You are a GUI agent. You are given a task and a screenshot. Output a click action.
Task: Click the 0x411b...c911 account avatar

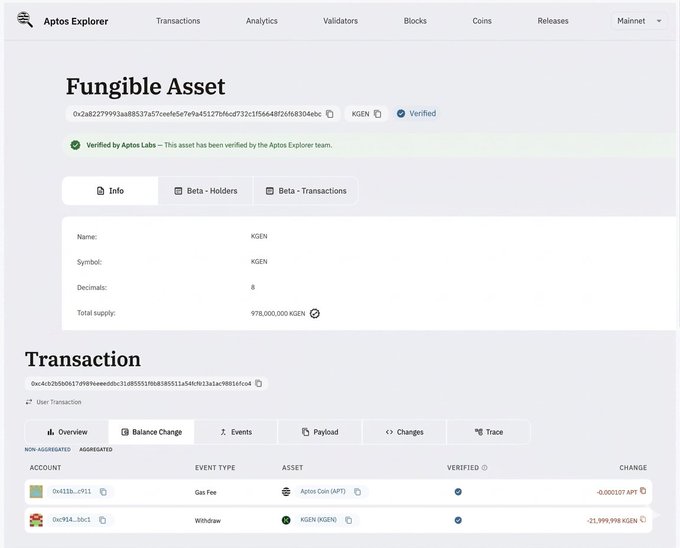[x=36, y=492]
